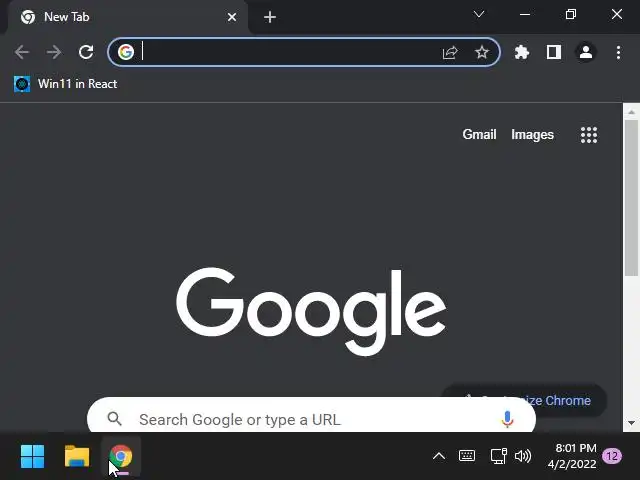Screen dimensions: 640x480
Task: Click the browser back arrow
Action: 22,52
